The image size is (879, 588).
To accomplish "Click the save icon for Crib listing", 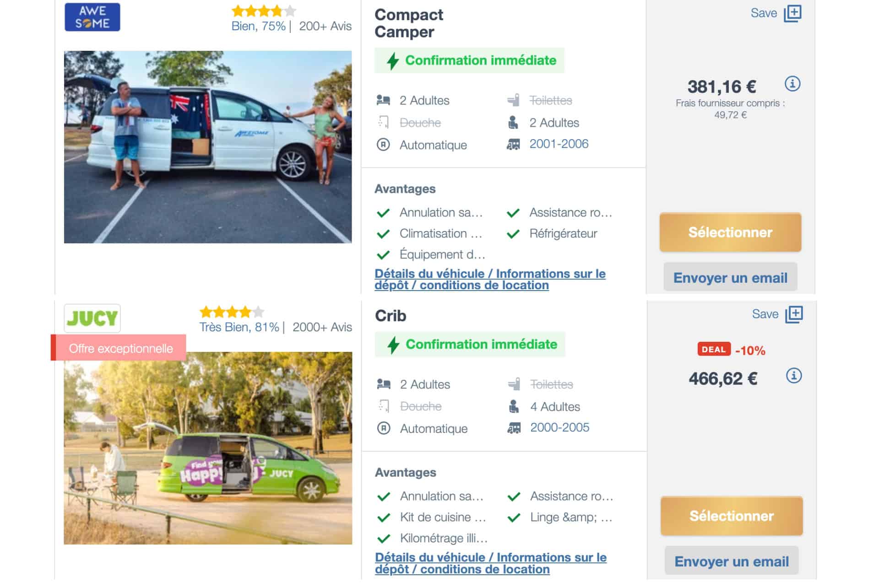I will pos(793,314).
